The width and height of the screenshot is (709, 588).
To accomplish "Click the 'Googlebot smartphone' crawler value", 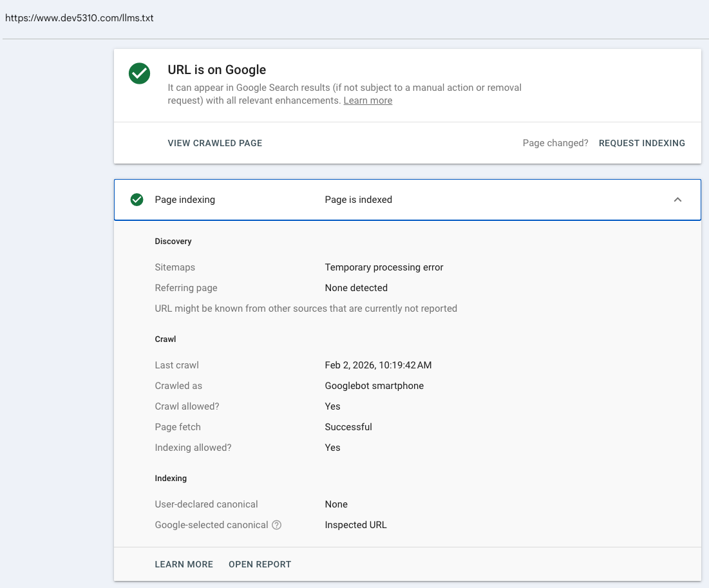I will (x=374, y=386).
